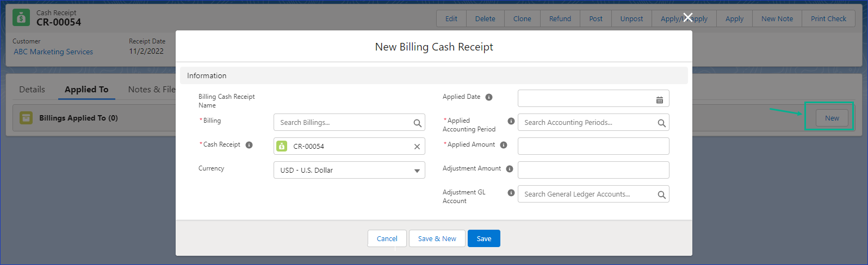Switch to the Details tab
The image size is (868, 265).
32,90
